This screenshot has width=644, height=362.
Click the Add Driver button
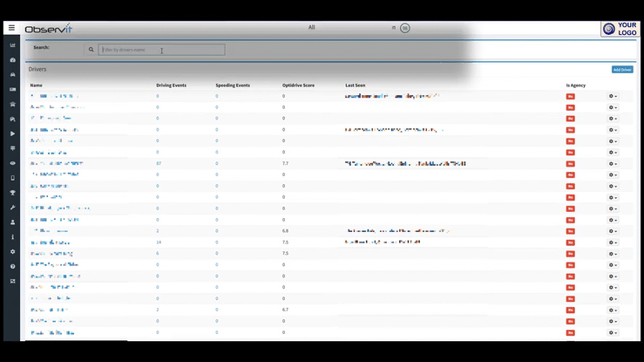coord(622,70)
